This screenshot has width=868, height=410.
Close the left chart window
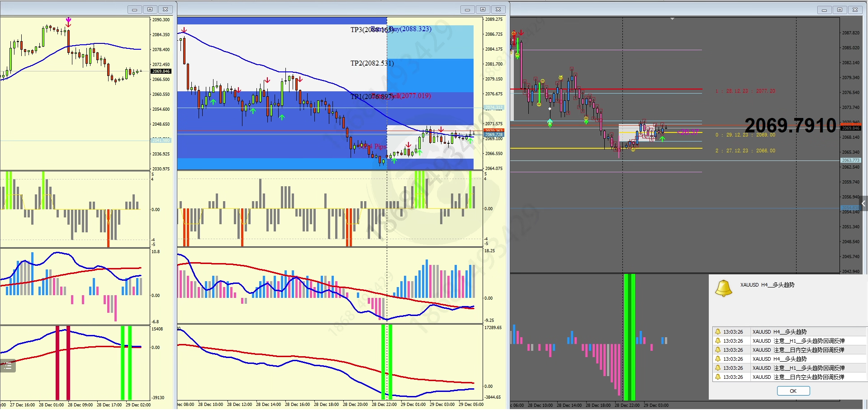(x=165, y=9)
